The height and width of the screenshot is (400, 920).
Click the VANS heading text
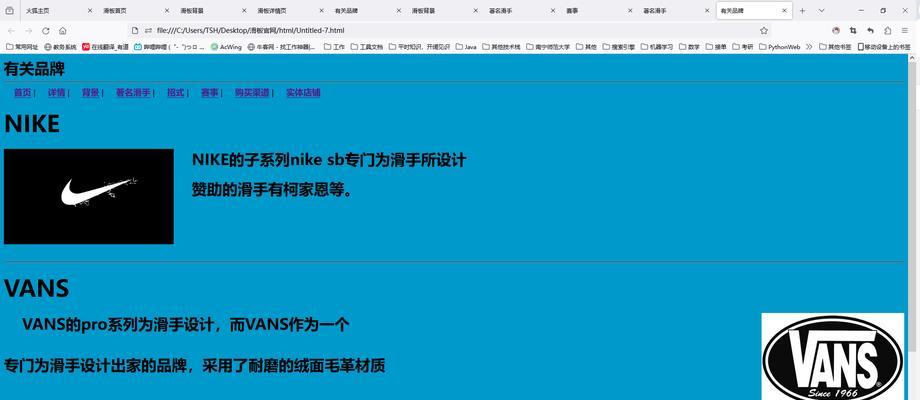[x=36, y=289]
